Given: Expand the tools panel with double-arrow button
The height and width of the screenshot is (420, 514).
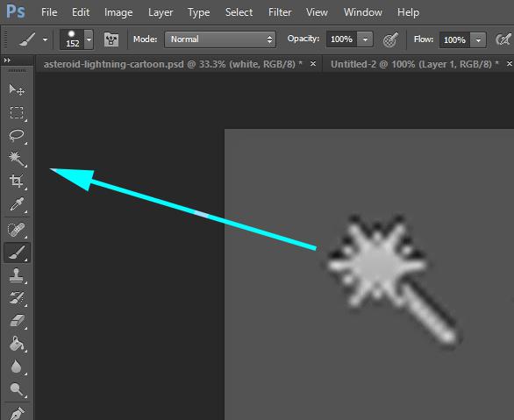Looking at the screenshot, I should [7, 61].
